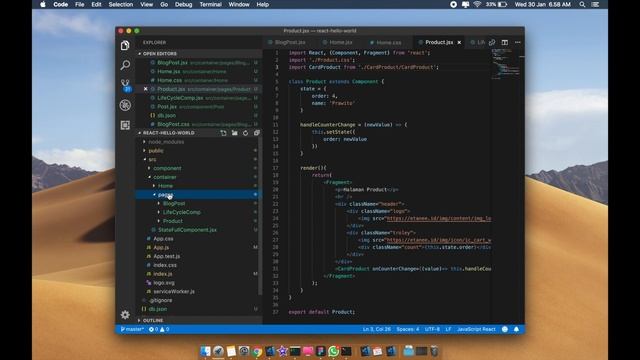Open the Source Control view icon
The height and width of the screenshot is (360, 640).
point(126,85)
